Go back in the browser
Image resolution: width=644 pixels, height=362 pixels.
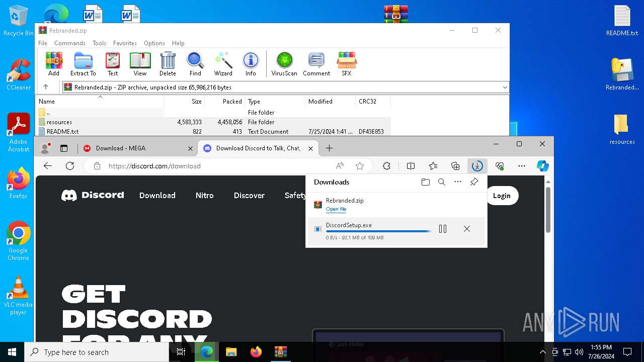click(48, 166)
